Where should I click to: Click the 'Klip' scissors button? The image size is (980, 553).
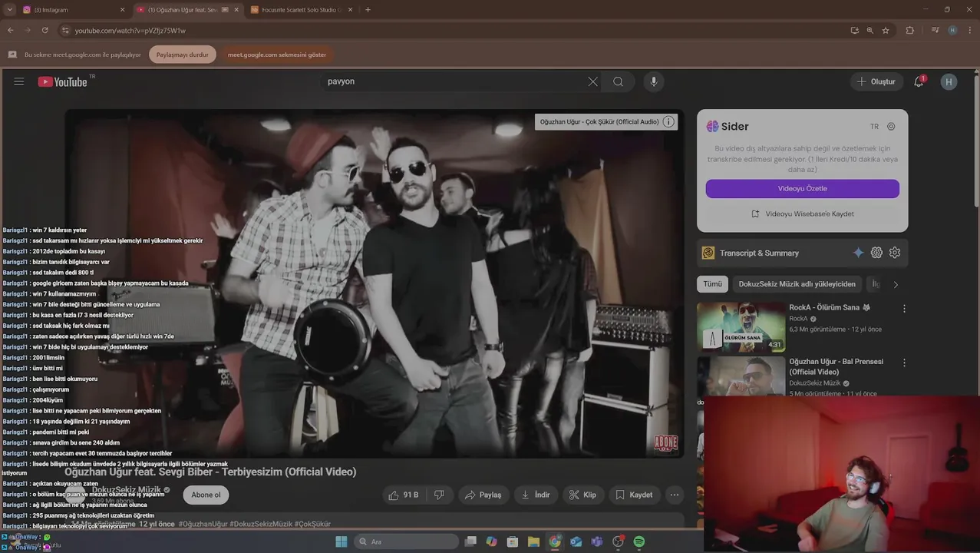(x=582, y=495)
